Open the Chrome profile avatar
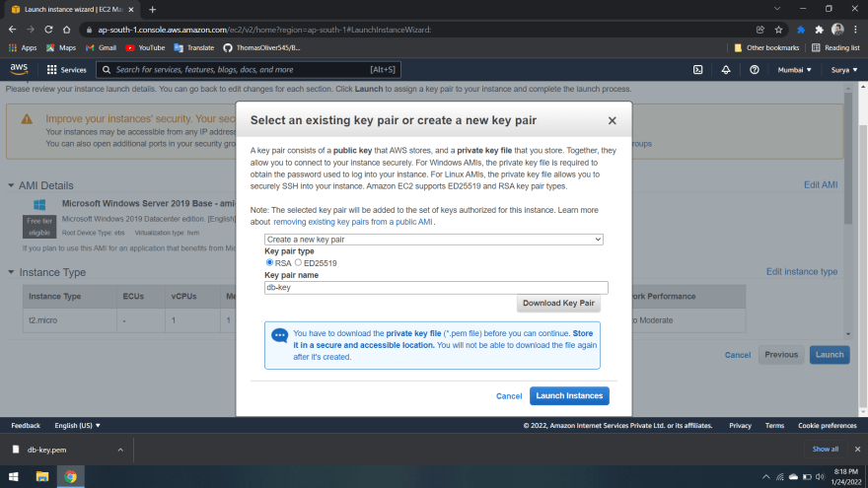The height and width of the screenshot is (488, 868). [837, 30]
